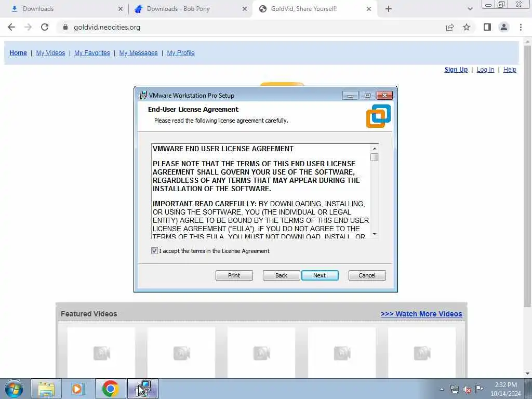Open the fifth featured video thumbnail

422,353
